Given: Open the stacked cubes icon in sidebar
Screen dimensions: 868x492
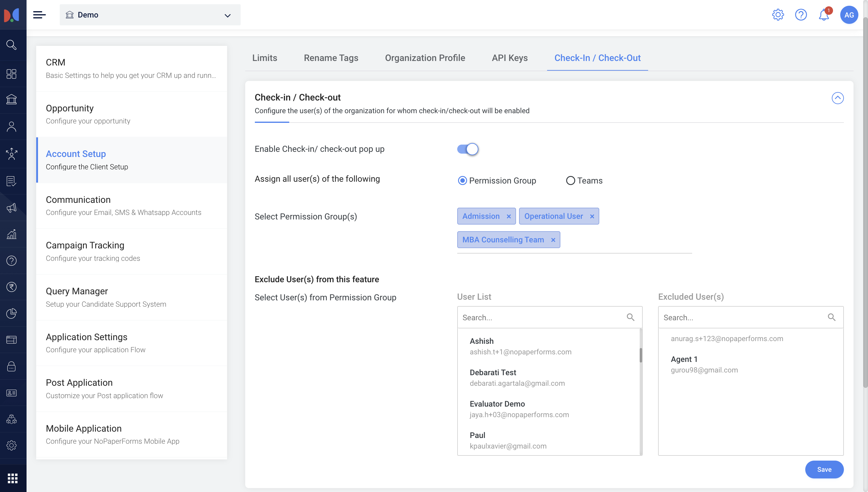Looking at the screenshot, I should pyautogui.click(x=11, y=419).
